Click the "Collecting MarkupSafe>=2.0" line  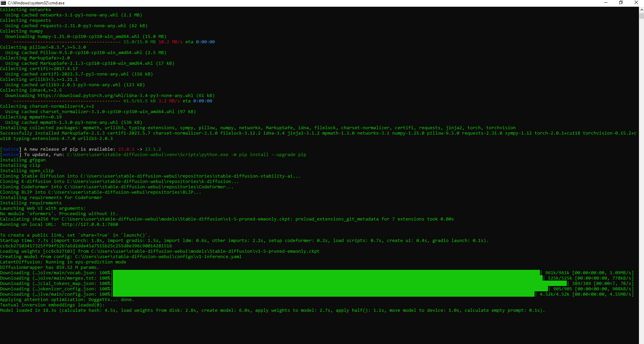35,58
